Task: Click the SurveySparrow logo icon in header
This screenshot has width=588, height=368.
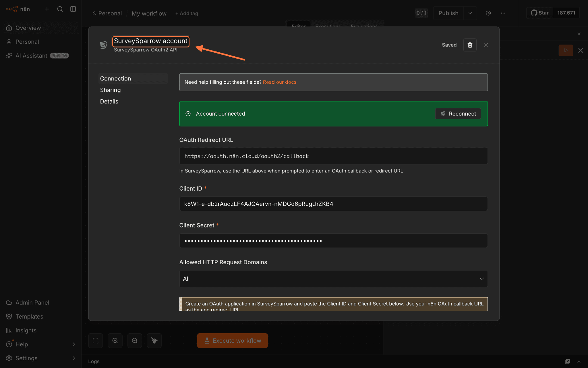Action: click(x=103, y=45)
